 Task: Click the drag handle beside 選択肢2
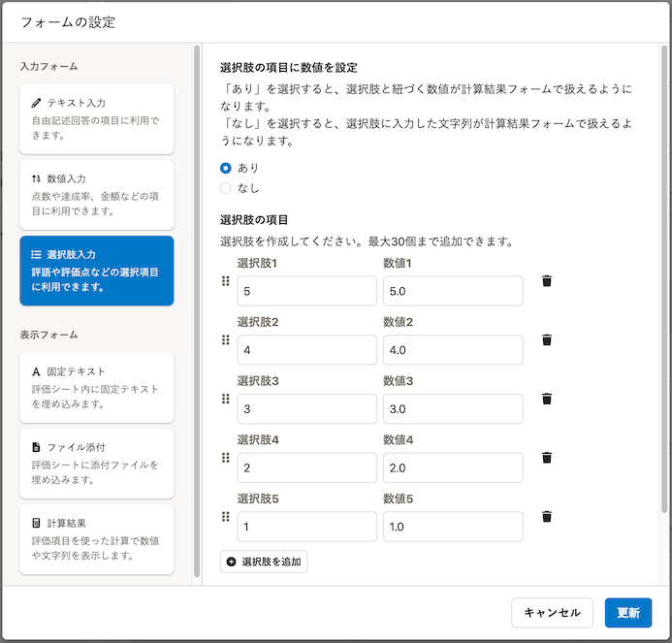[226, 339]
